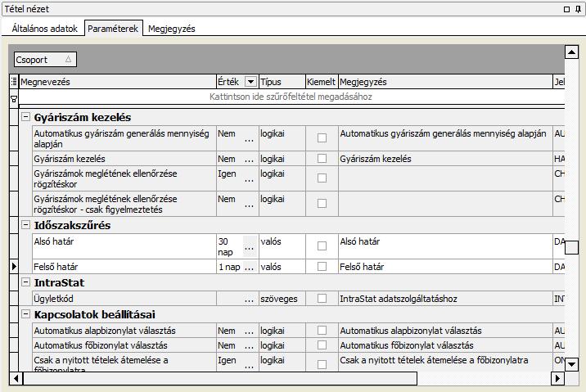Open the Érték column filter dropdown

coord(250,82)
